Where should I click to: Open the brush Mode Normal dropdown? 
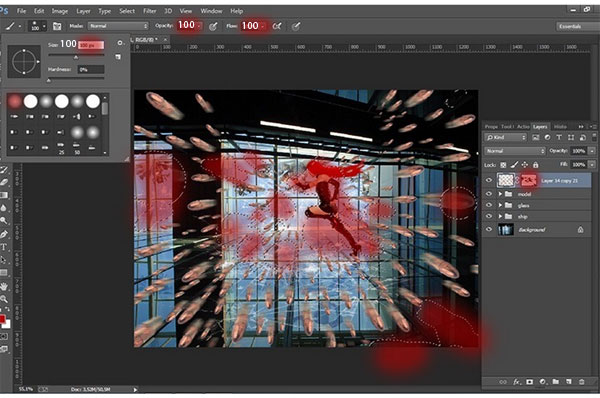[x=118, y=26]
